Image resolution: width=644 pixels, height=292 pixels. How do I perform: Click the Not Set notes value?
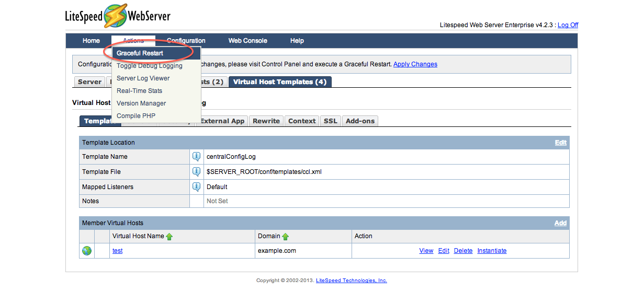[217, 201]
